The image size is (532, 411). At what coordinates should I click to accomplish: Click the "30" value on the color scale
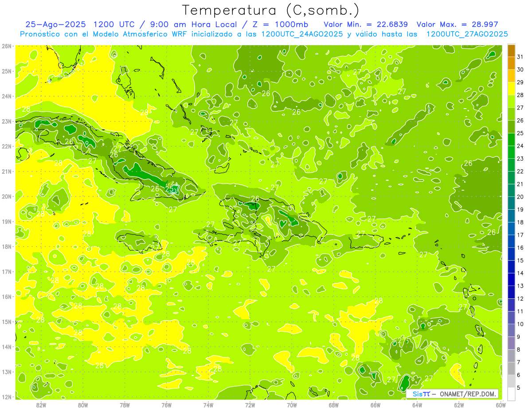coord(520,70)
